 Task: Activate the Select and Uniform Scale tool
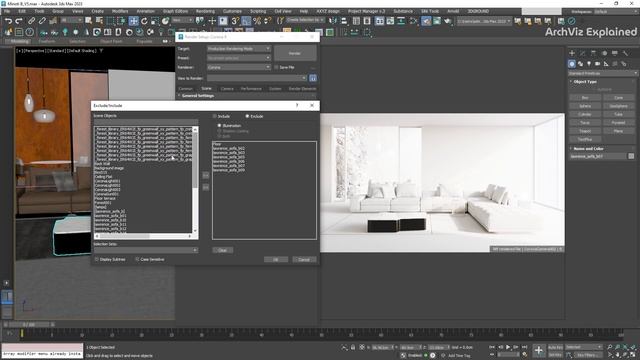[155, 21]
